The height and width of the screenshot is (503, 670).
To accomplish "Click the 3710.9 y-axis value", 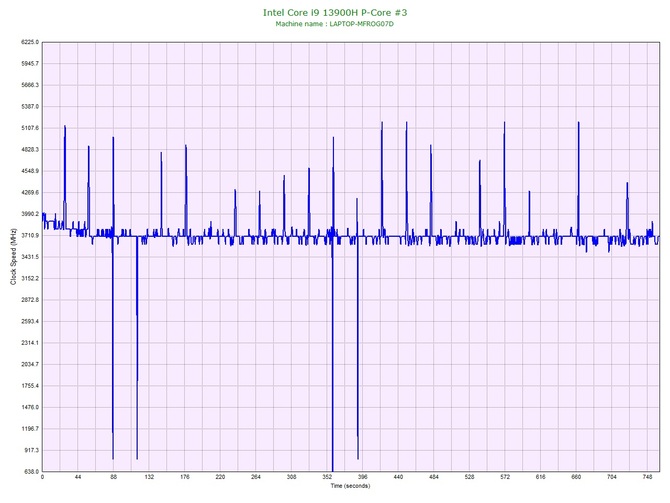I will tap(30, 235).
